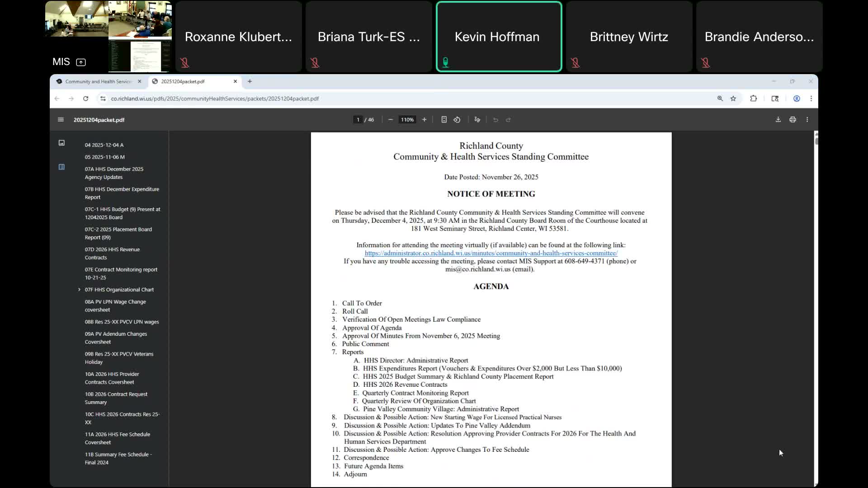Open Chrome three-dot menu
Screen dimensions: 868x488
click(x=811, y=99)
